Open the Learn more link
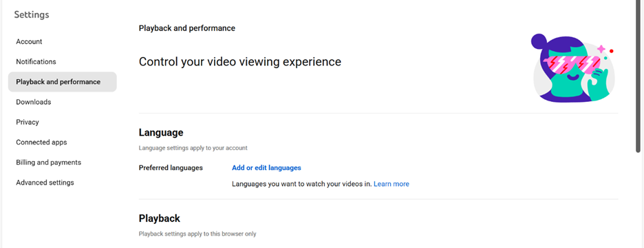This screenshot has width=644, height=248. pos(391,184)
